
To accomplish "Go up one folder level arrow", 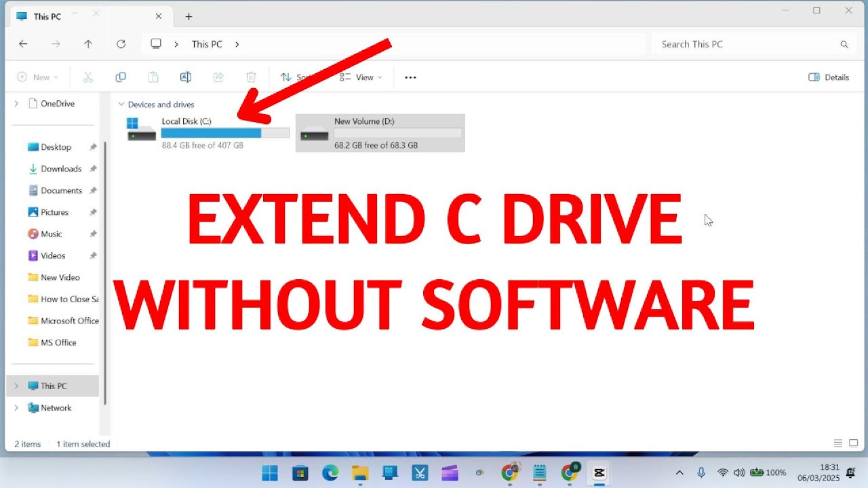I will (88, 44).
